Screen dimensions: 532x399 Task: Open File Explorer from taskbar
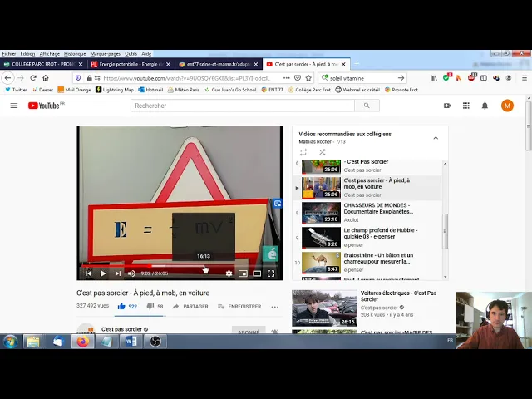coord(33,342)
